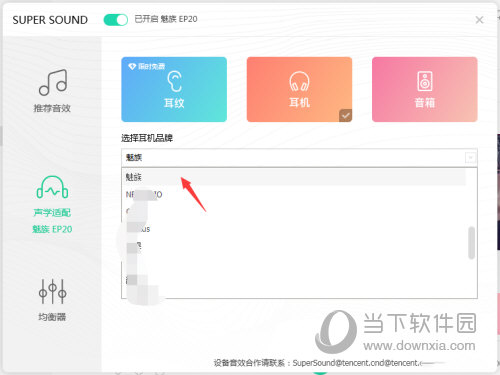Choose the 耳机 headphone card
The width and height of the screenshot is (500, 375).
[x=299, y=89]
